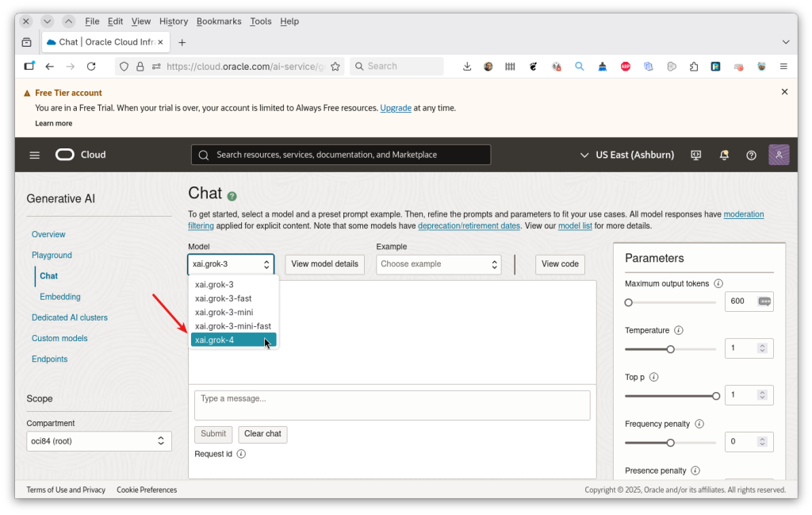The width and height of the screenshot is (812, 515).
Task: Open the Oracle Cloud navigation hamburger menu
Action: coord(35,155)
